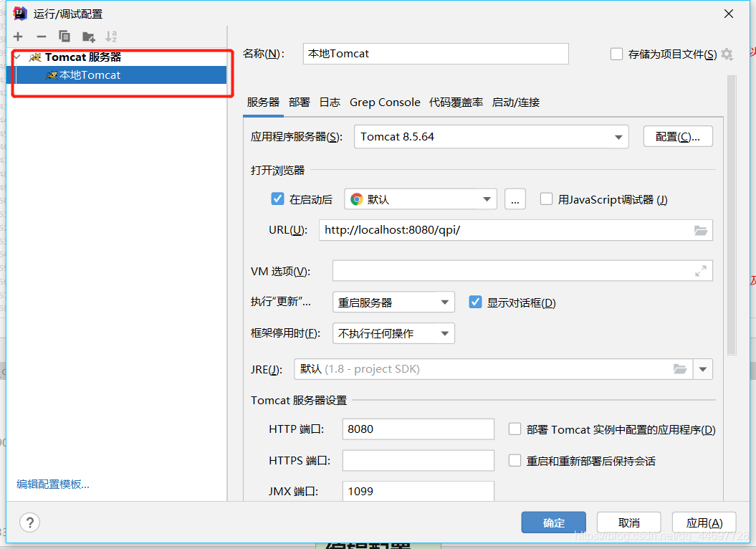Click into the URL input field
Screen dimensions: 756x549
pos(516,230)
